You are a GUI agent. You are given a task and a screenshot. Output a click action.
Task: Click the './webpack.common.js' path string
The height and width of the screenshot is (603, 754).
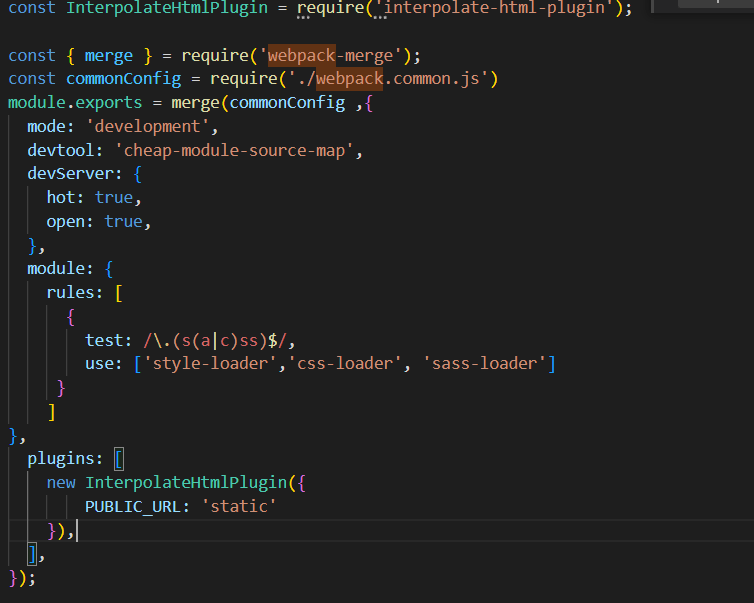tap(388, 78)
